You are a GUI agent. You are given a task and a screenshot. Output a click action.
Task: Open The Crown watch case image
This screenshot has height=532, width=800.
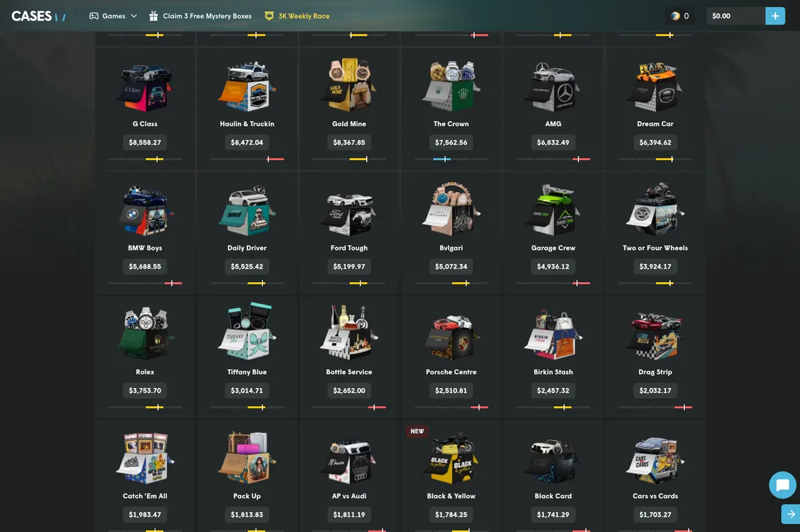pos(451,87)
